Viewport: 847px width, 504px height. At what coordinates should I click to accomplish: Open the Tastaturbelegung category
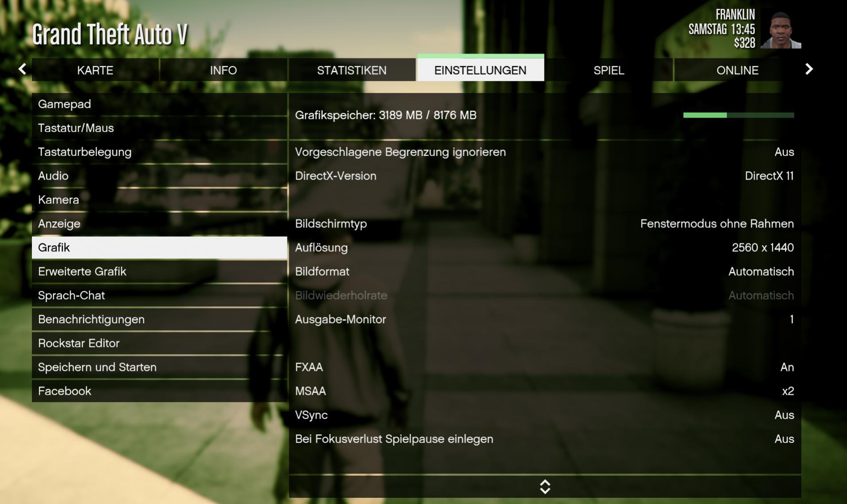160,152
